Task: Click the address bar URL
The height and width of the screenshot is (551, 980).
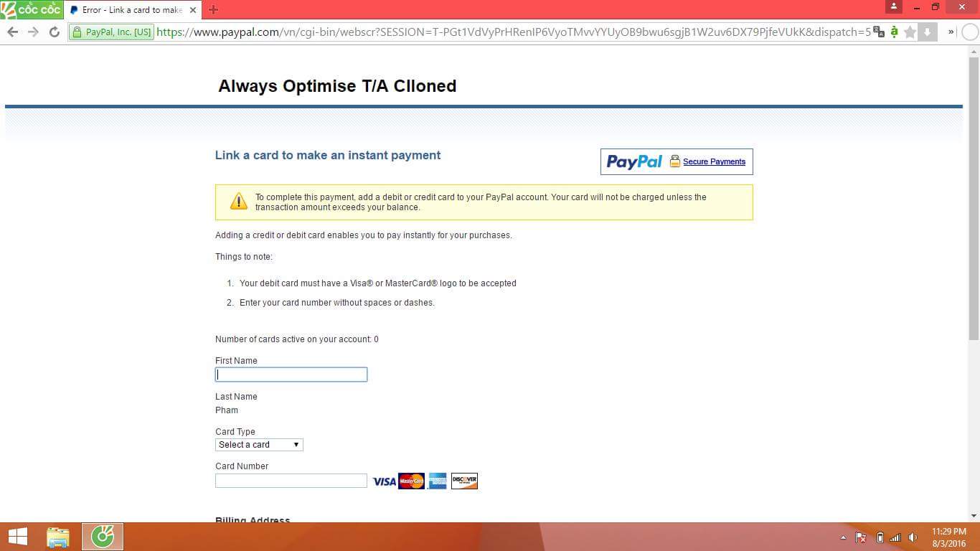Action: [513, 32]
